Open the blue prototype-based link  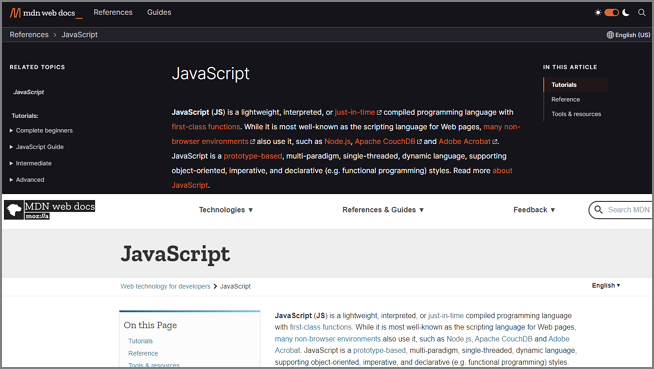[x=379, y=351]
